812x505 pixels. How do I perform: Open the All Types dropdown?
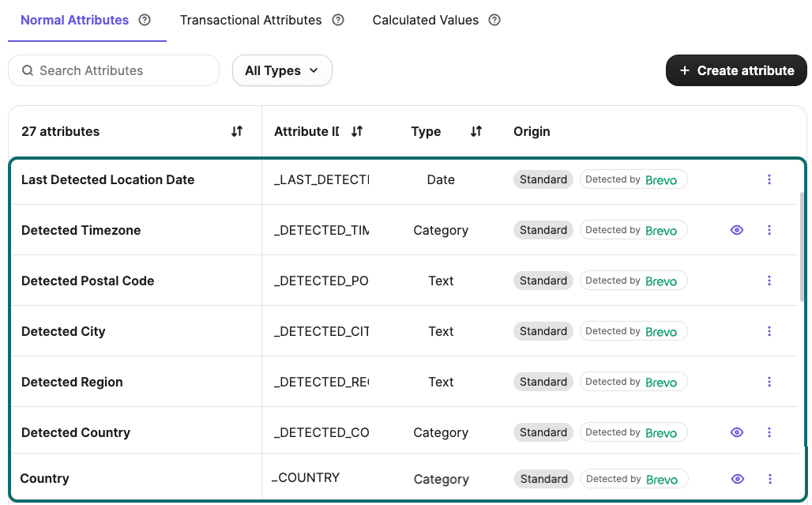[282, 70]
